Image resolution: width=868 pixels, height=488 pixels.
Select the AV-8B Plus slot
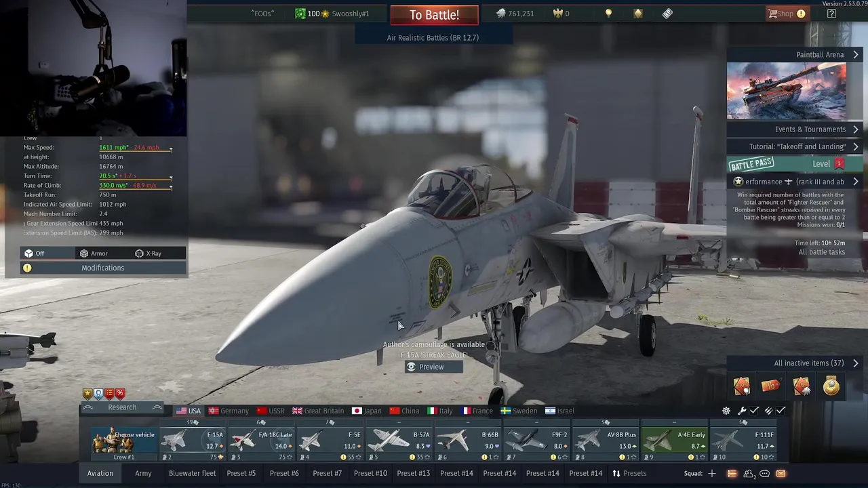(x=606, y=441)
